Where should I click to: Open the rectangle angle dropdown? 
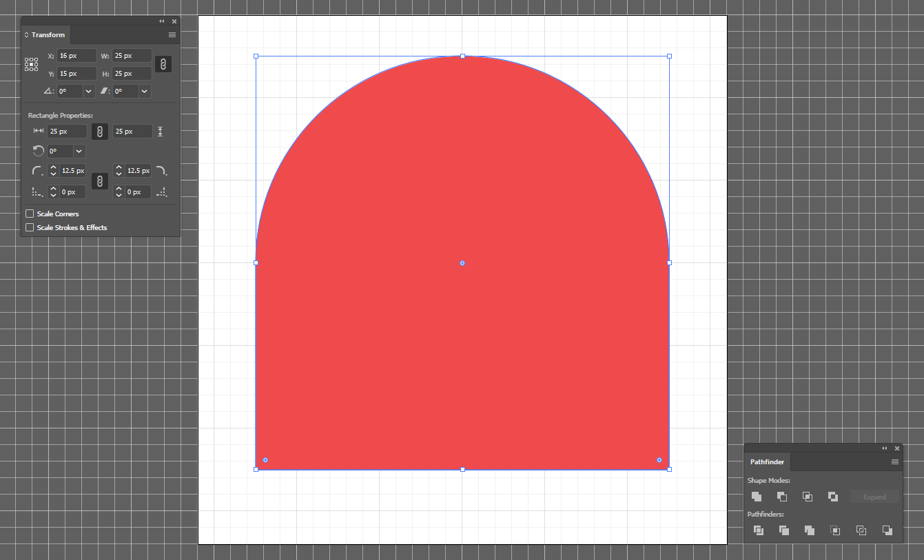(x=79, y=151)
